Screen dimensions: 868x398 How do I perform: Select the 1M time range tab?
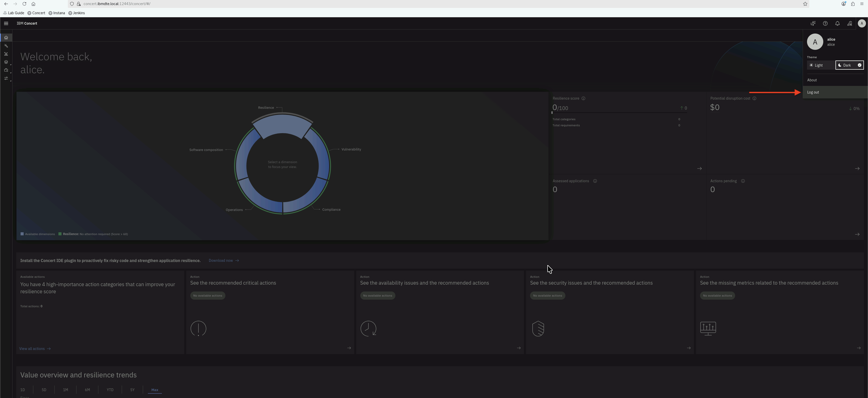(x=65, y=390)
